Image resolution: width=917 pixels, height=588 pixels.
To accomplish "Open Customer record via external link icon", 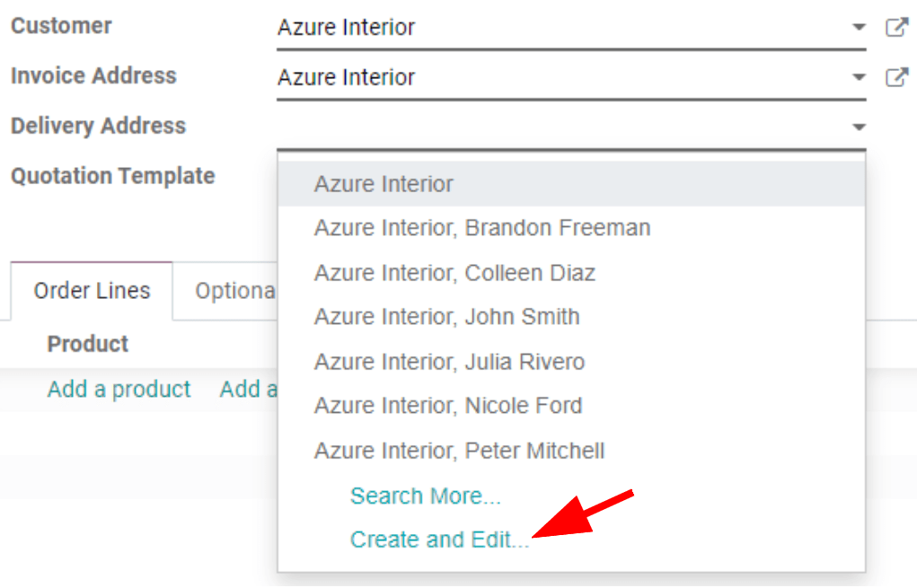I will coord(896,27).
